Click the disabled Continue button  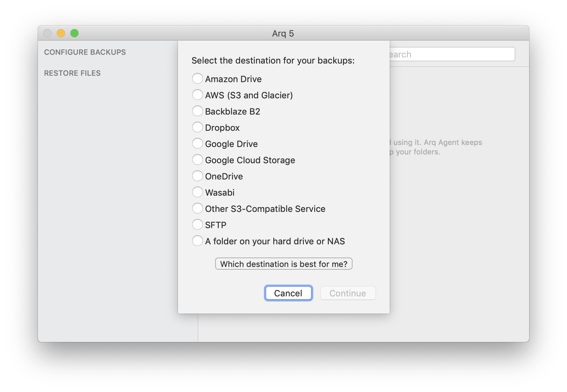click(348, 293)
